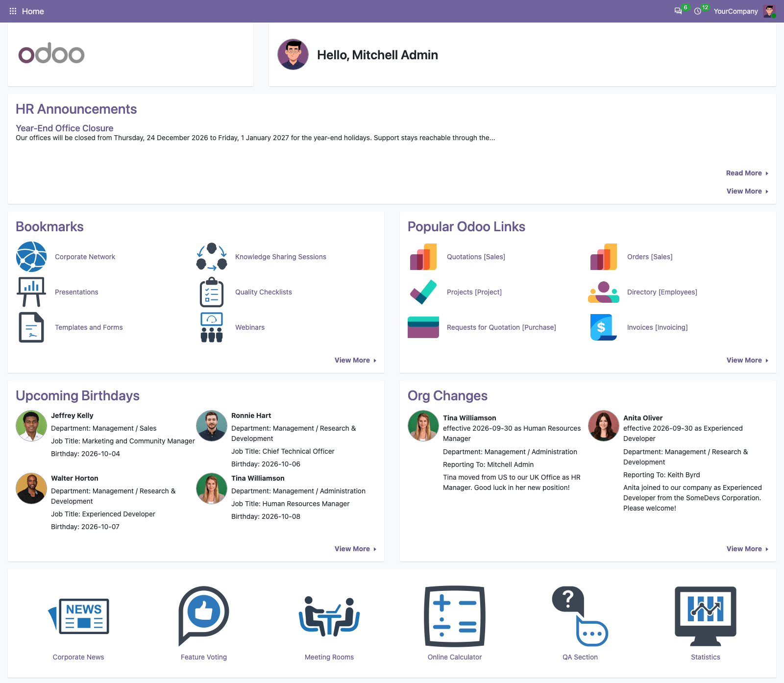The width and height of the screenshot is (784, 683).
Task: Click the name Ronnie Hart
Action: [251, 415]
